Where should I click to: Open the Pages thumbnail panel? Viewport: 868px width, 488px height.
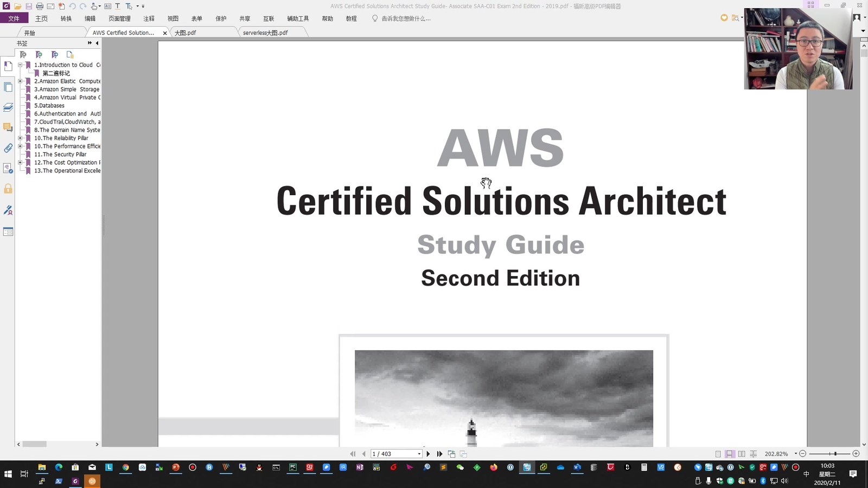pos(8,87)
